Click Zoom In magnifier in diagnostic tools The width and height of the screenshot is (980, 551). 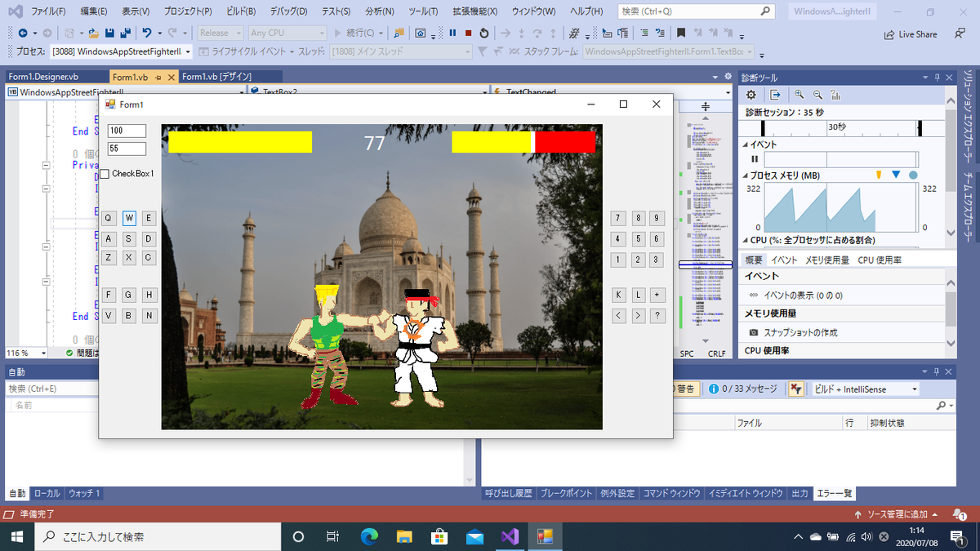pos(799,95)
